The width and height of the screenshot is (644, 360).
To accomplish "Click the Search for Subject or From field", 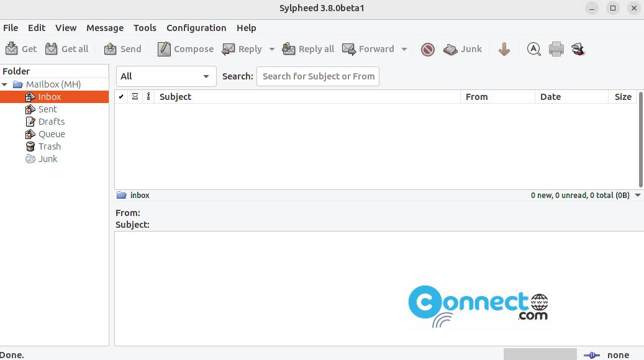I will 318,76.
